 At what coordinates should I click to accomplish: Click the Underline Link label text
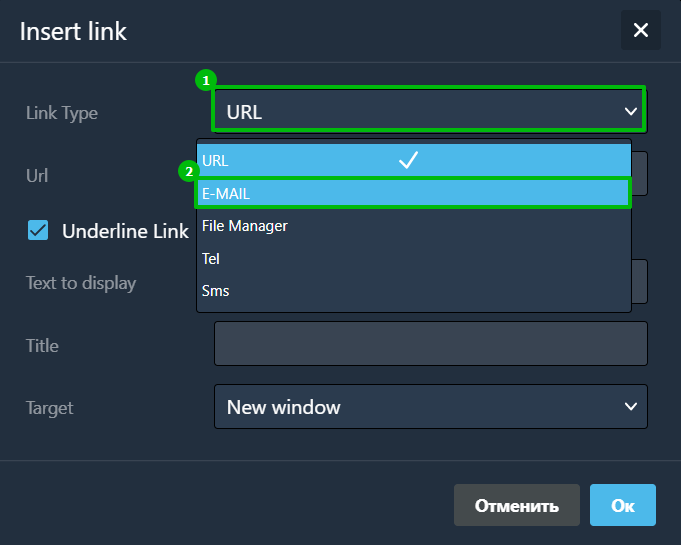125,231
